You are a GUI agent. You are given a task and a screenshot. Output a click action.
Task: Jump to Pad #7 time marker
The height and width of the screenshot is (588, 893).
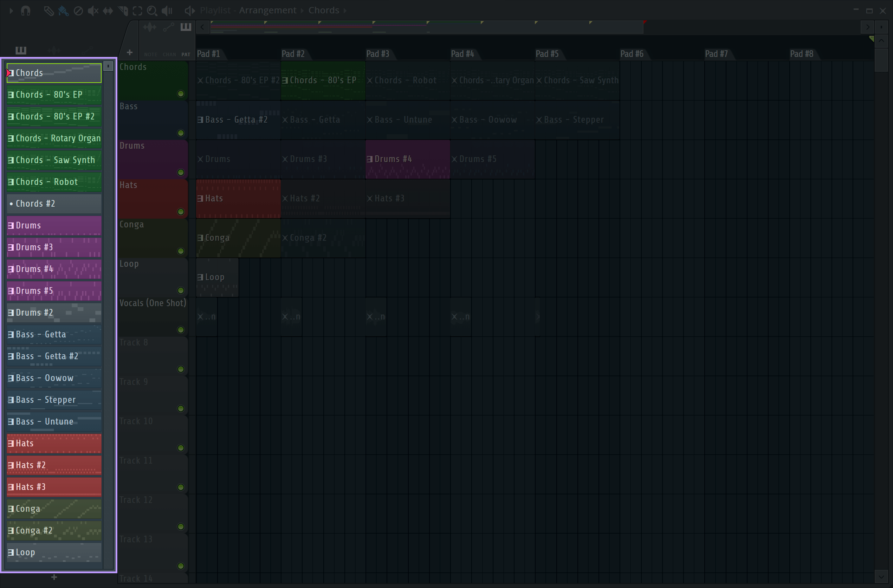tap(716, 54)
